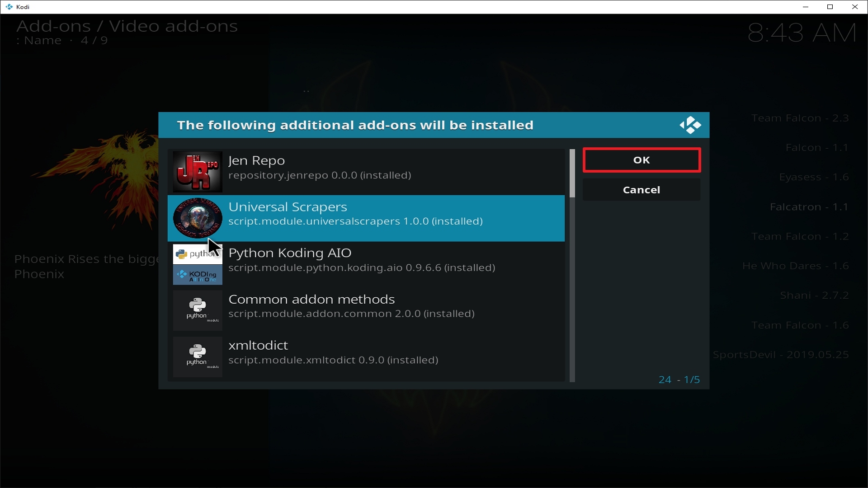
Task: Click the Add-ons / Video add-ons heading
Action: (127, 26)
